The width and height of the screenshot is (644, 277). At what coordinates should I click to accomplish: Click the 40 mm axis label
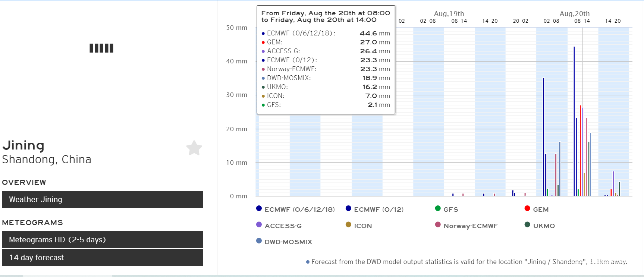(237, 61)
